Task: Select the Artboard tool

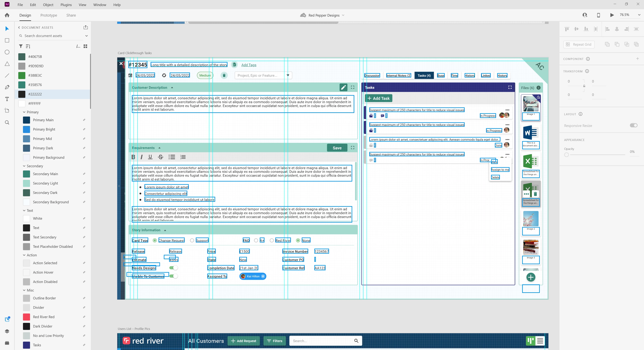Action: click(x=7, y=111)
